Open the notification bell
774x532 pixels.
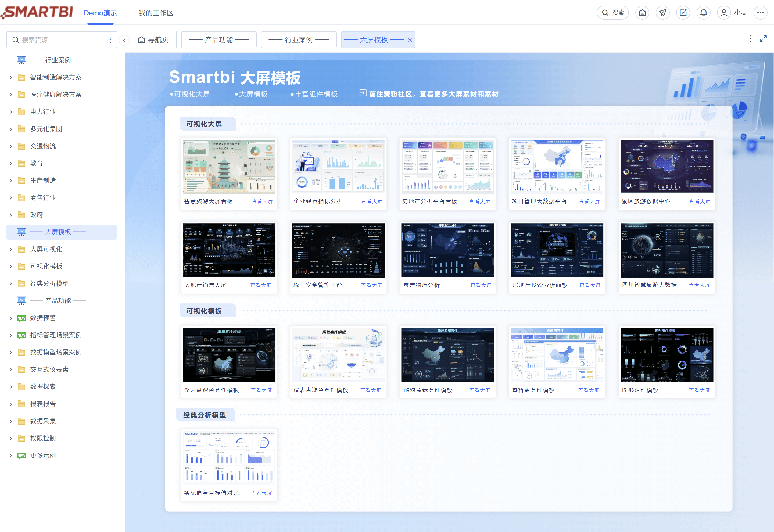[703, 13]
